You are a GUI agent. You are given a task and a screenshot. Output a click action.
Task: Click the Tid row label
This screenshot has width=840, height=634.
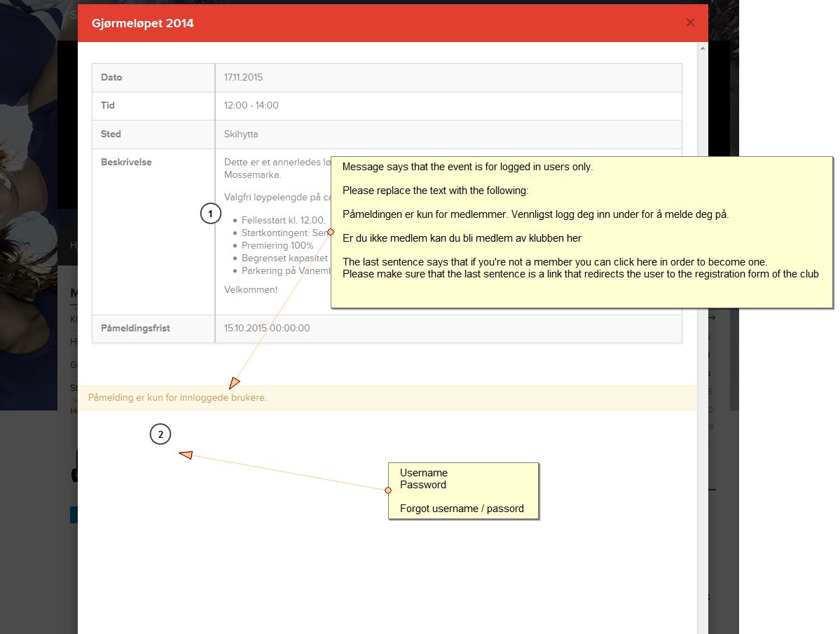[108, 105]
